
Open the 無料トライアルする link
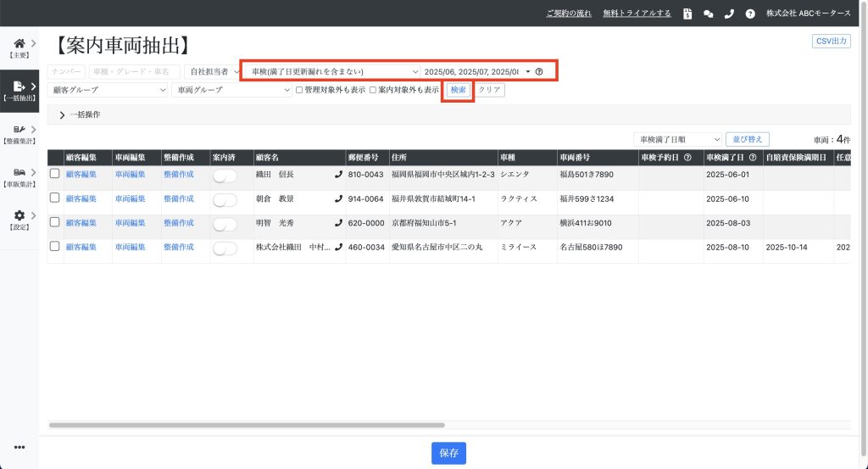point(637,14)
